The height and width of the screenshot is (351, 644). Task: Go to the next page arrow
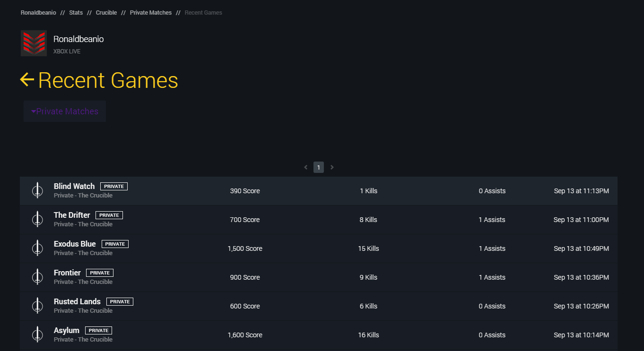(332, 167)
